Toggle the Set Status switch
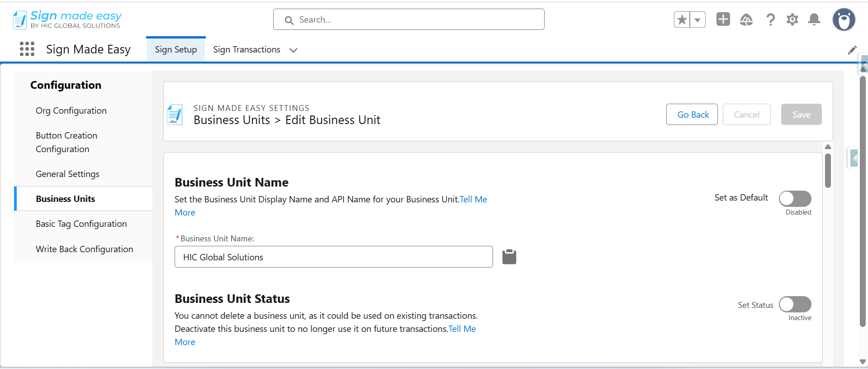 (x=795, y=304)
